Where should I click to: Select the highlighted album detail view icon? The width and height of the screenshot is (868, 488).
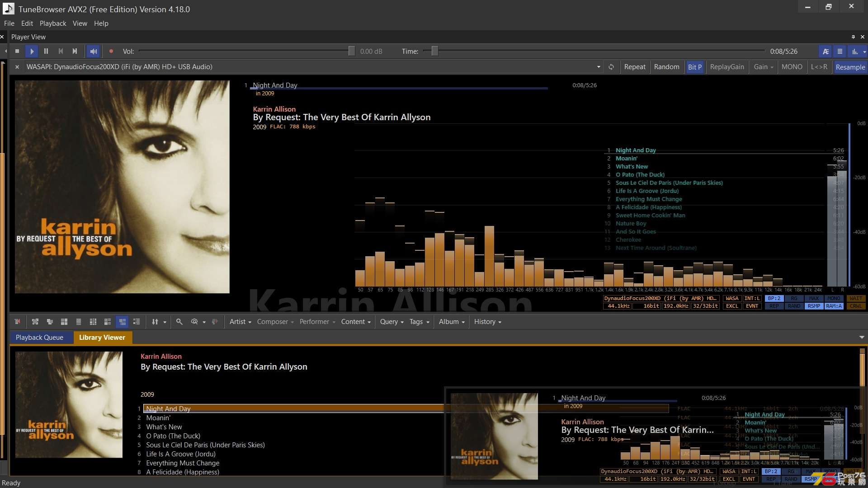pyautogui.click(x=122, y=322)
